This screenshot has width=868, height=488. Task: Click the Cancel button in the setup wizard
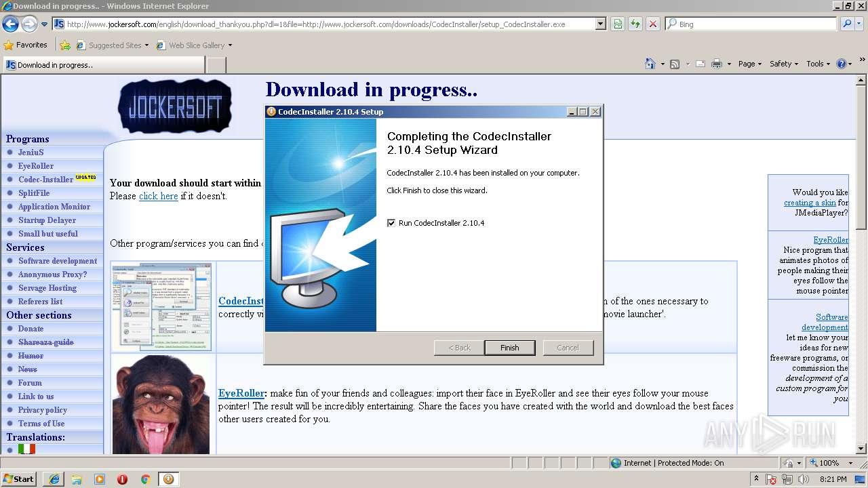point(568,348)
